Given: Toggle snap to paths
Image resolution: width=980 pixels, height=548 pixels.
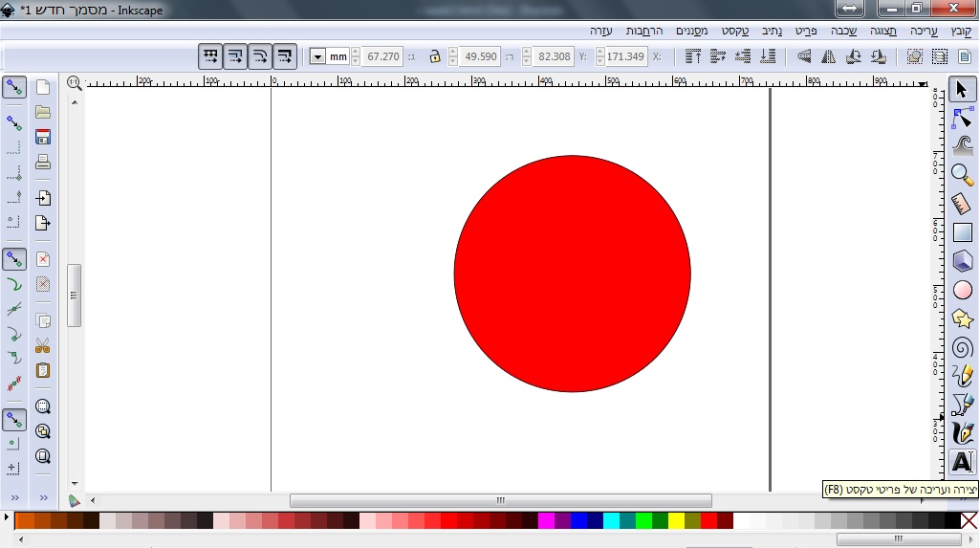Looking at the screenshot, I should (x=13, y=284).
